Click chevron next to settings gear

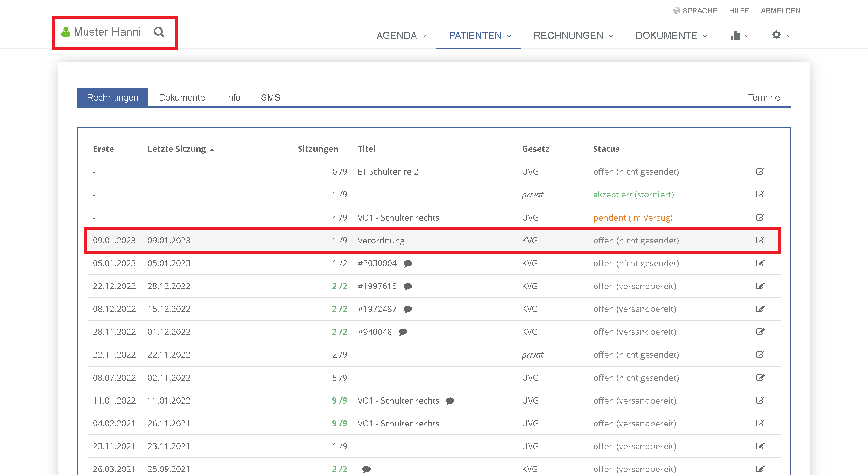tap(789, 36)
